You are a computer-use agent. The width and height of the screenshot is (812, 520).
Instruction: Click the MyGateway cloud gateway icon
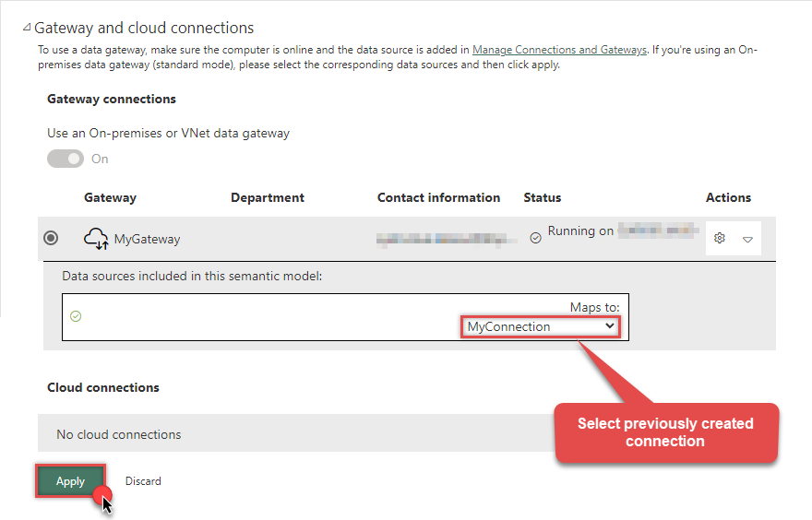pos(96,239)
